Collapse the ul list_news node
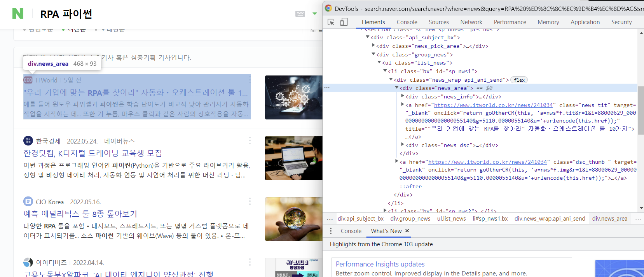The height and width of the screenshot is (277, 644). (x=379, y=62)
